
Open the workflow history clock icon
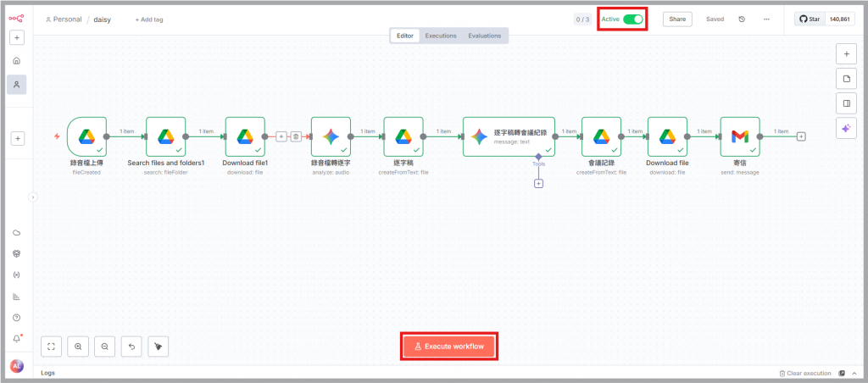[742, 19]
